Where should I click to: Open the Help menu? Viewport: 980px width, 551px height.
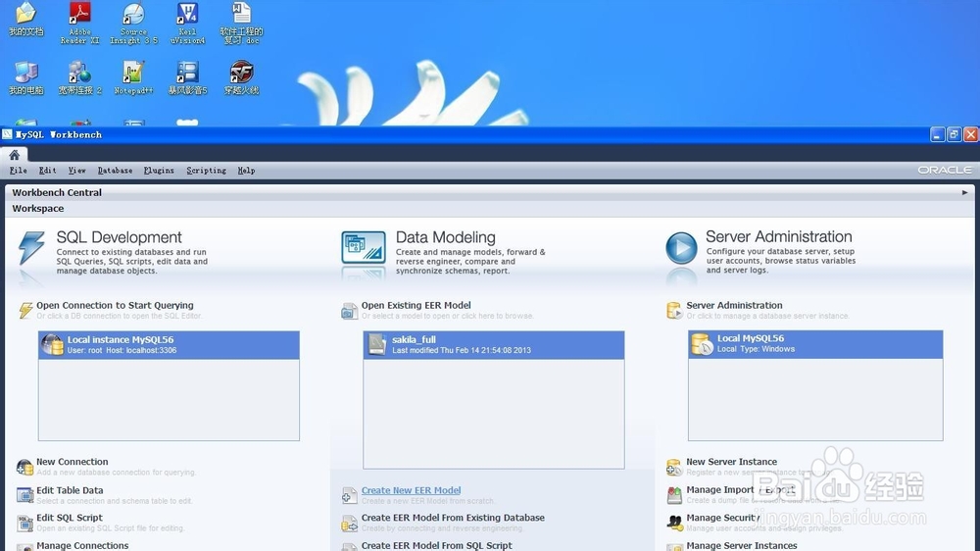tap(246, 171)
